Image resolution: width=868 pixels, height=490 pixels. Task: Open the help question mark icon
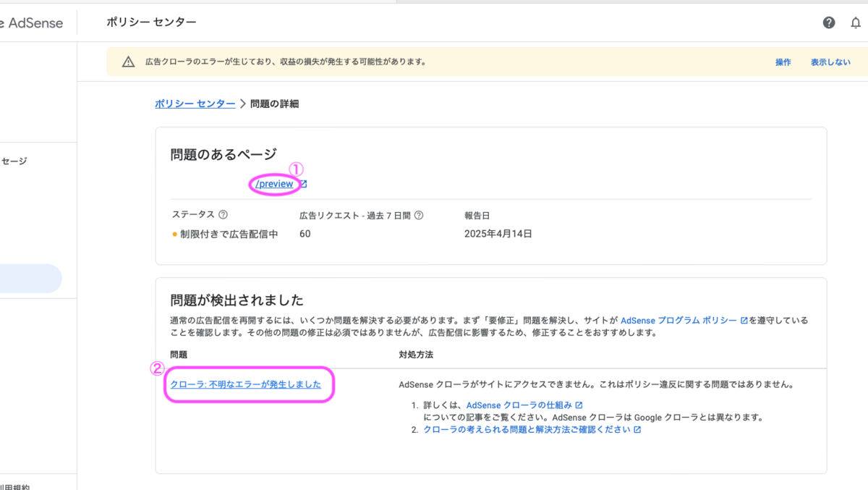click(829, 22)
